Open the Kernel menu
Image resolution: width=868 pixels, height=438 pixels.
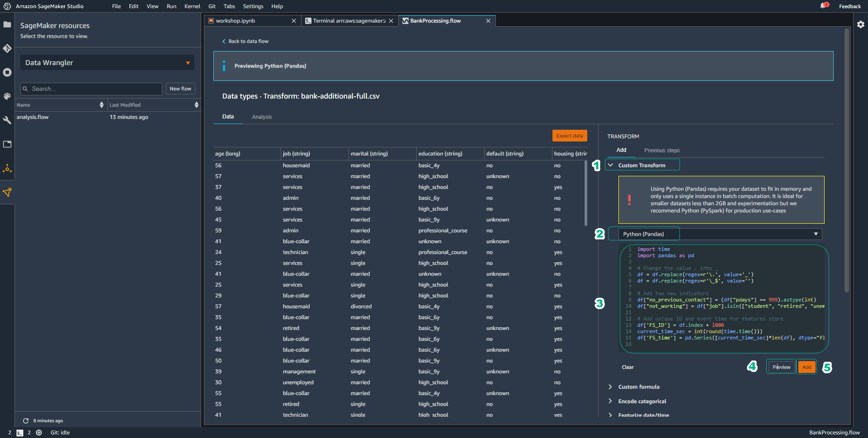click(192, 6)
